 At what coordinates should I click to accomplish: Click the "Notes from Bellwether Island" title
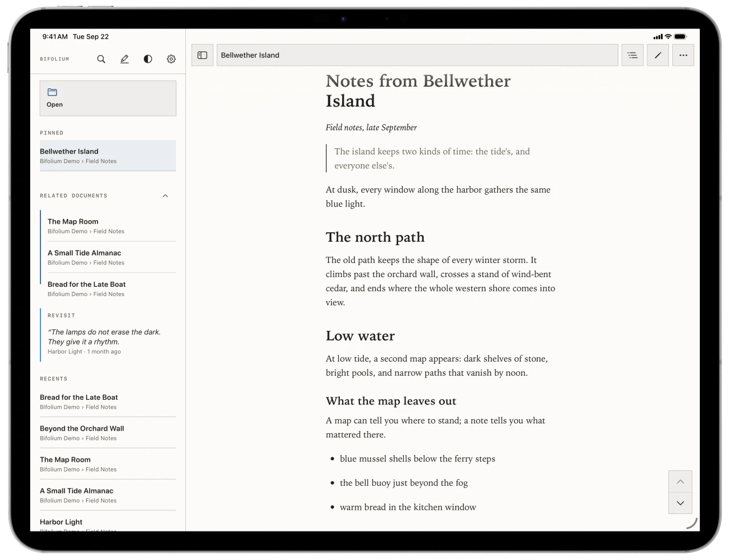click(x=419, y=91)
